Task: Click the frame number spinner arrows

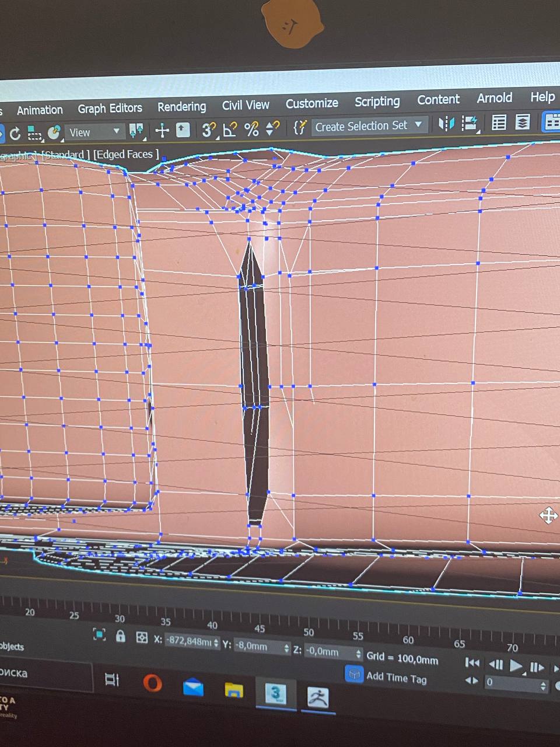Action: (x=544, y=685)
